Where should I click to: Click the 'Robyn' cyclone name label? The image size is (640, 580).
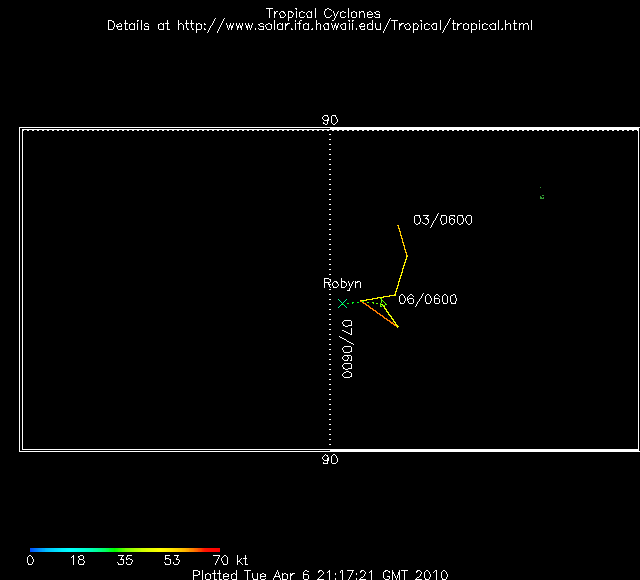point(342,284)
